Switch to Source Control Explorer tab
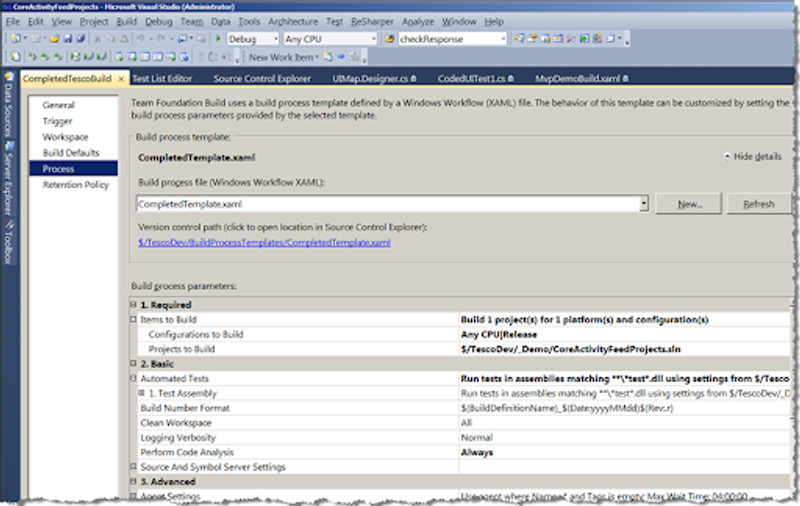800x506 pixels. point(262,79)
